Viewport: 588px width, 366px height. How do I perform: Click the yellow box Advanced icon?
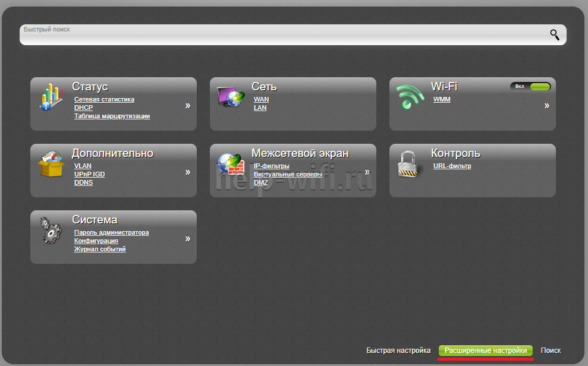coord(51,164)
